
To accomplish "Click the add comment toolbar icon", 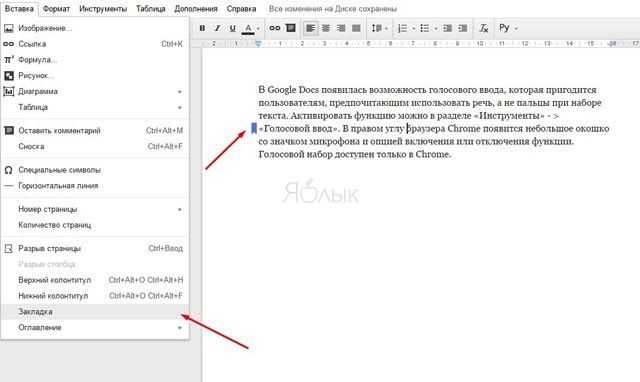I will [x=291, y=28].
